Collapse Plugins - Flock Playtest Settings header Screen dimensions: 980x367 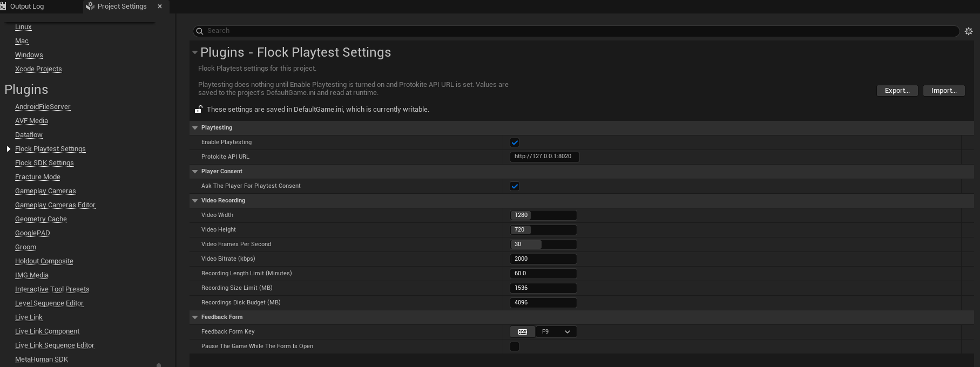195,52
